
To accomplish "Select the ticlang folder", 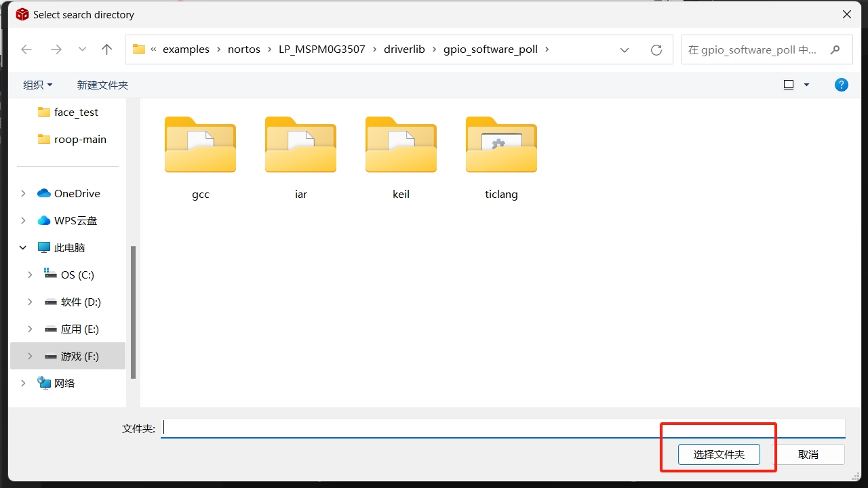I will point(502,158).
